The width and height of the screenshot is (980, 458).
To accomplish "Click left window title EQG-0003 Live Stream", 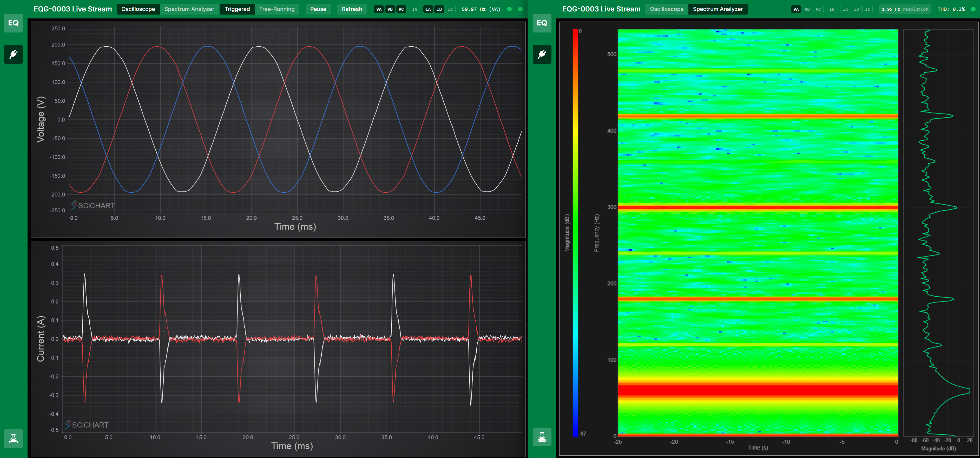I will 73,9.
